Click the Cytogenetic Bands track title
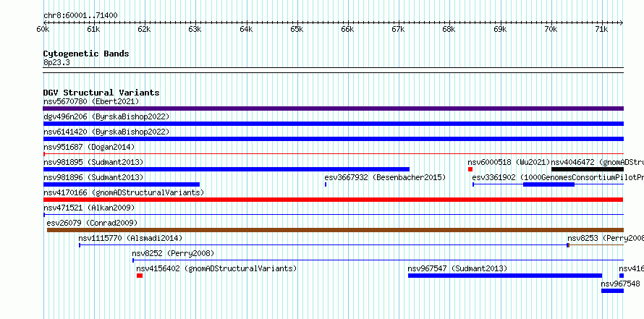The width and height of the screenshot is (644, 319). (x=86, y=54)
